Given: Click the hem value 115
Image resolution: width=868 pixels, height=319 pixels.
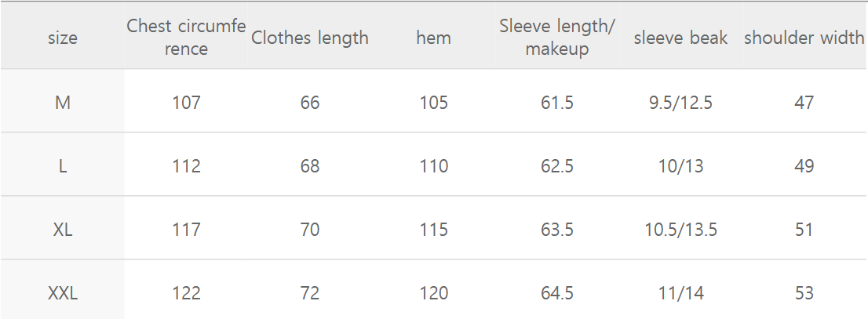Looking at the screenshot, I should [x=433, y=230].
